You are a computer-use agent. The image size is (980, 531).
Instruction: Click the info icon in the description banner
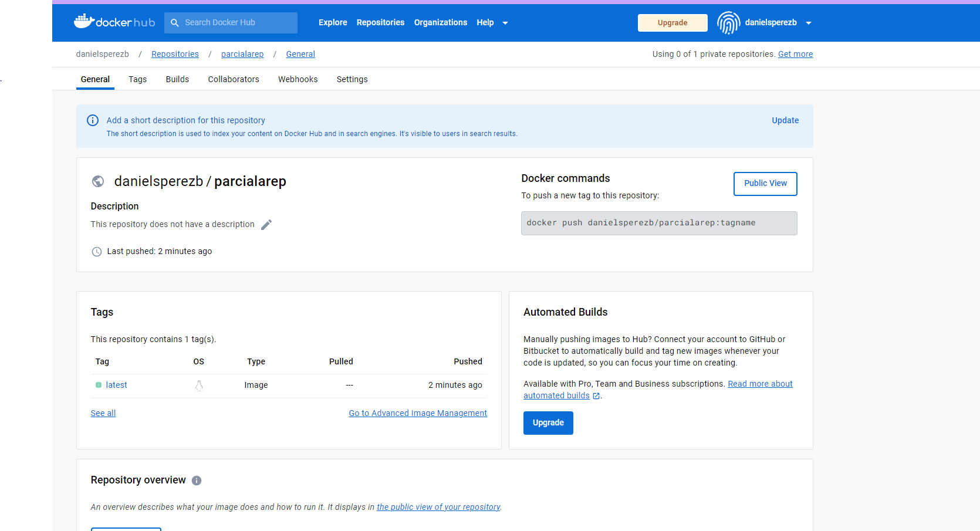click(92, 120)
